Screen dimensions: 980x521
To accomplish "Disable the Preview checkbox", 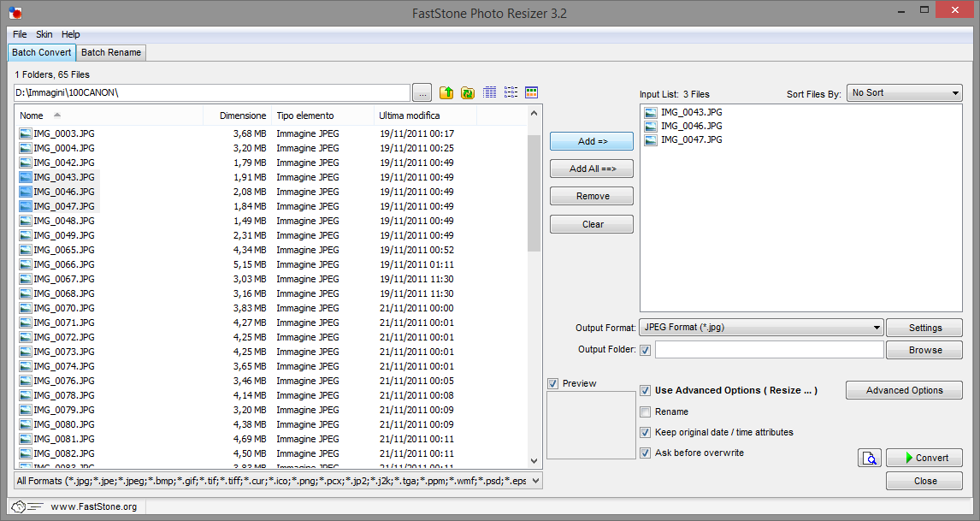I will tap(552, 383).
